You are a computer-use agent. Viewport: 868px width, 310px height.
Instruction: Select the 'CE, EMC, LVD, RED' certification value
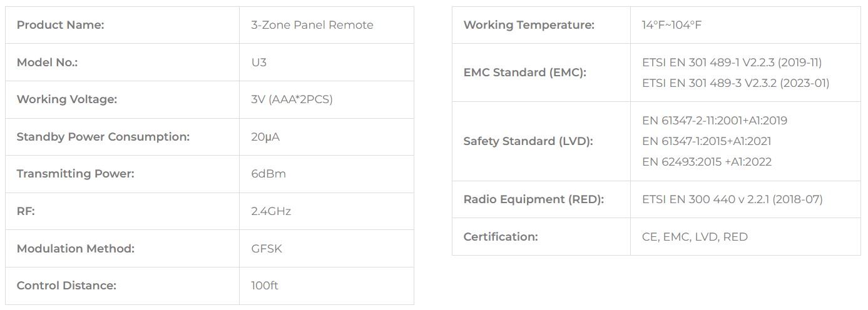(x=695, y=237)
